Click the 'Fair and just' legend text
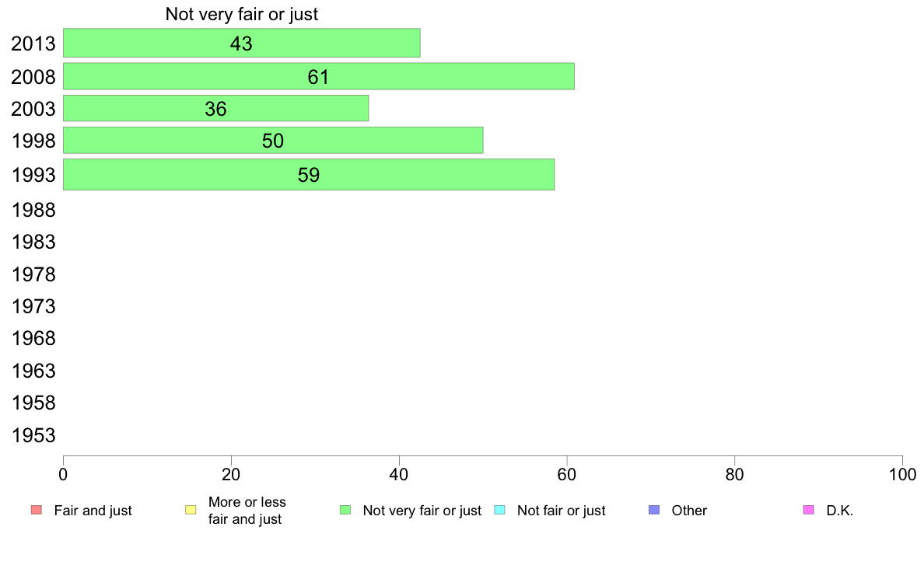 coord(93,511)
